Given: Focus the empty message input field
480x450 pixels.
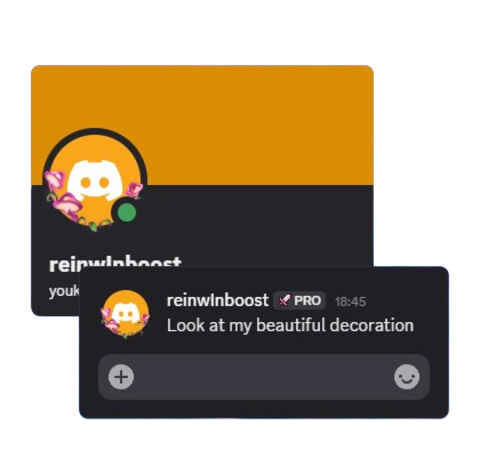Looking at the screenshot, I should coord(264,377).
